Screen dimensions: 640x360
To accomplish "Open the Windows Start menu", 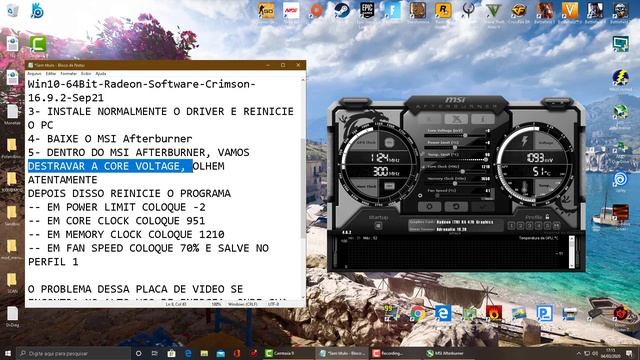I will [x=8, y=353].
